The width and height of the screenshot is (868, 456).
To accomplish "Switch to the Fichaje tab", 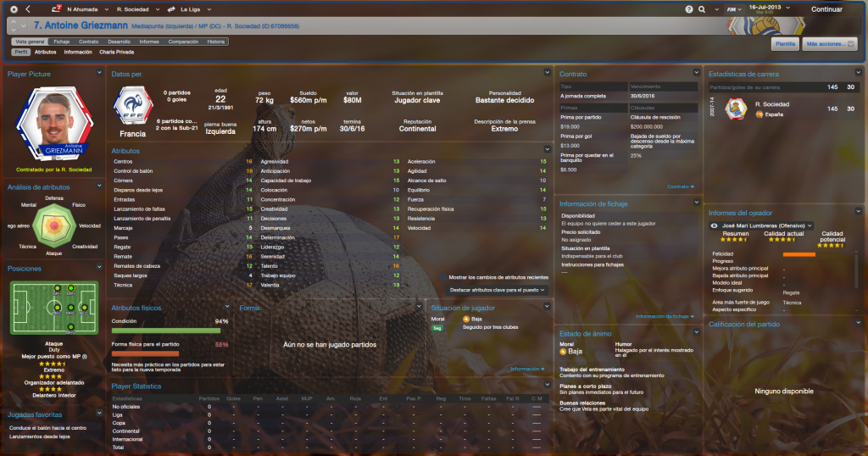I will pos(61,41).
